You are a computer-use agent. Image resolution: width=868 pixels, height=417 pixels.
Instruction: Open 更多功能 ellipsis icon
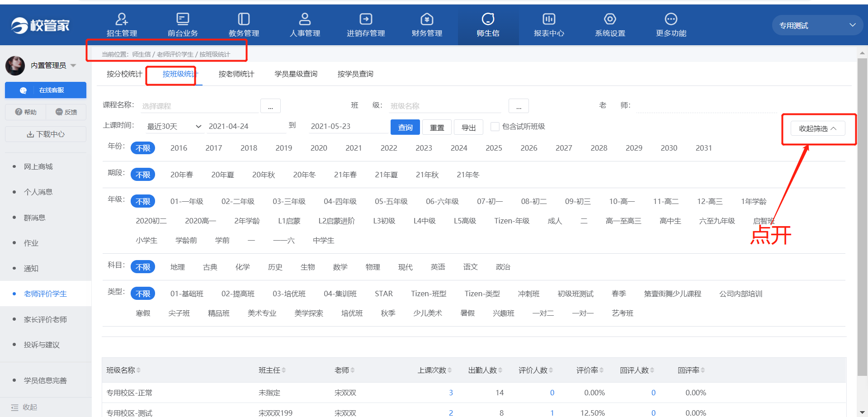pyautogui.click(x=671, y=19)
